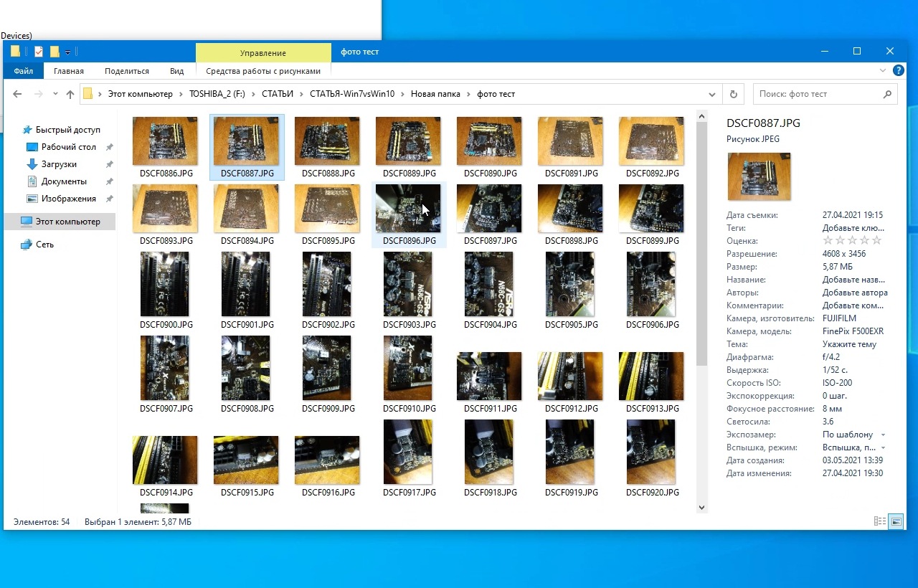The image size is (918, 588).
Task: Click the resolution value 4608 x 3456
Action: [844, 254]
